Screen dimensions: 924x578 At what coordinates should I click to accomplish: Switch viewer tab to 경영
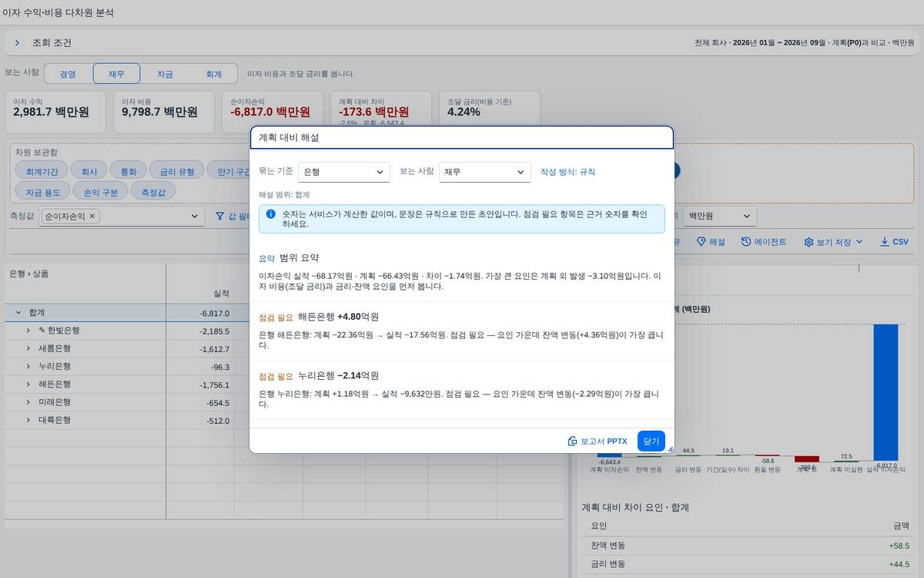[x=68, y=74]
